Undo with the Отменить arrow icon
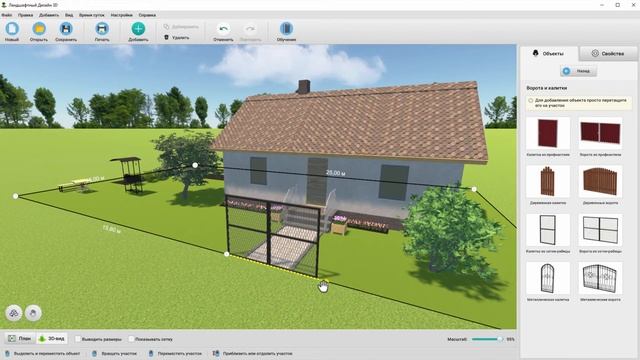Screen dimensions: 640x360 pos(223,29)
